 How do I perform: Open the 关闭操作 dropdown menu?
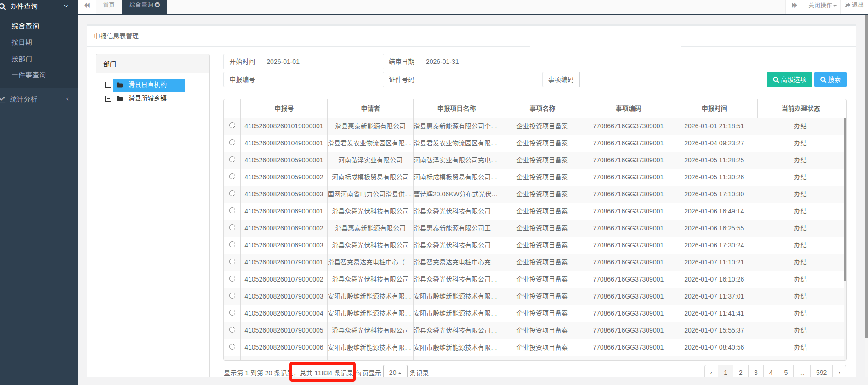click(x=822, y=6)
